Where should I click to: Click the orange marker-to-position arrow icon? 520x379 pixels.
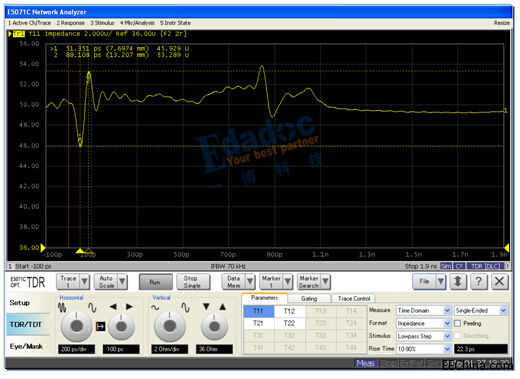click(x=100, y=326)
